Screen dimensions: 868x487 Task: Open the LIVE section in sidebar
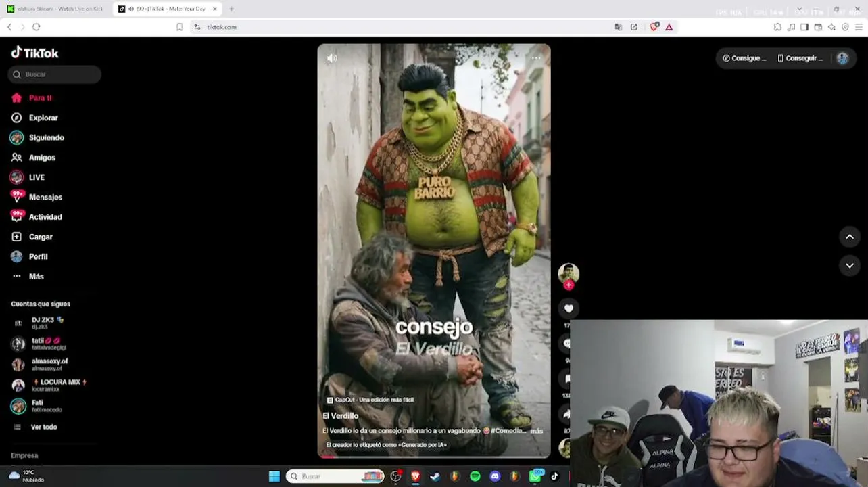(x=28, y=177)
